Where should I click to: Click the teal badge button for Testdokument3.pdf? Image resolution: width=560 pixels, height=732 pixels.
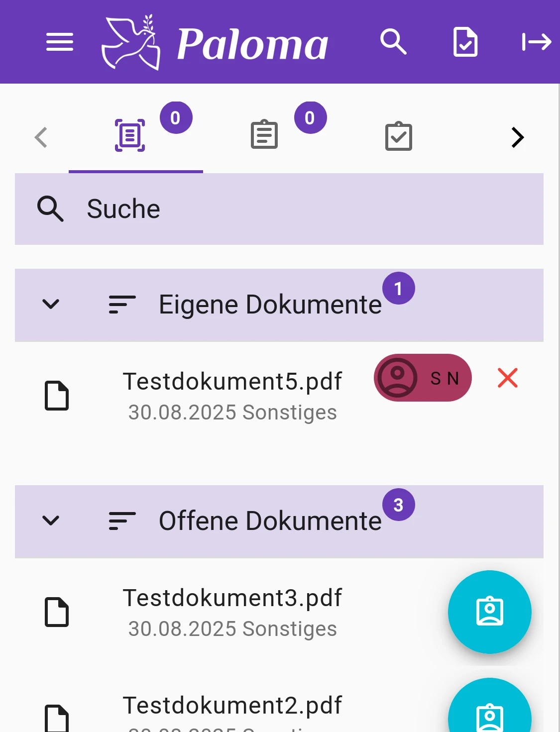(x=489, y=612)
